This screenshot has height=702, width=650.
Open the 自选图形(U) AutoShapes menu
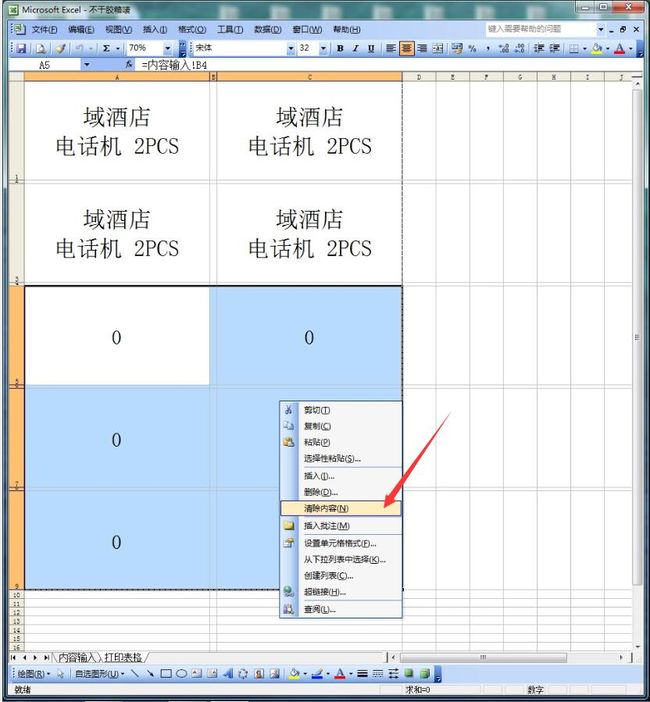click(x=99, y=674)
